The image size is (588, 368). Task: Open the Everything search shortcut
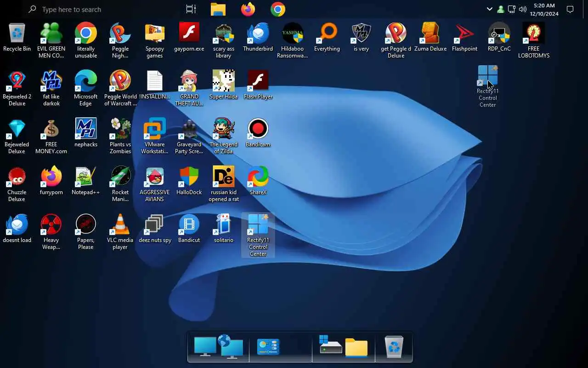point(327,38)
